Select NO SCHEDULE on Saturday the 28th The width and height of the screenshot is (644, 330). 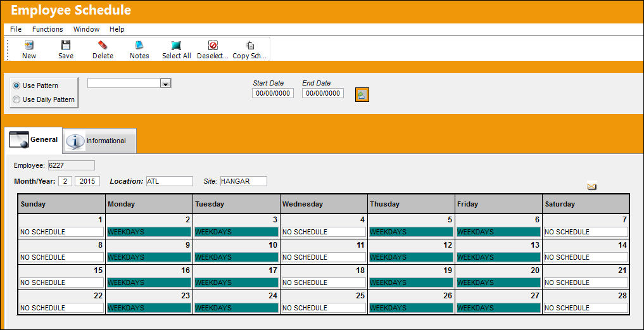tap(586, 308)
